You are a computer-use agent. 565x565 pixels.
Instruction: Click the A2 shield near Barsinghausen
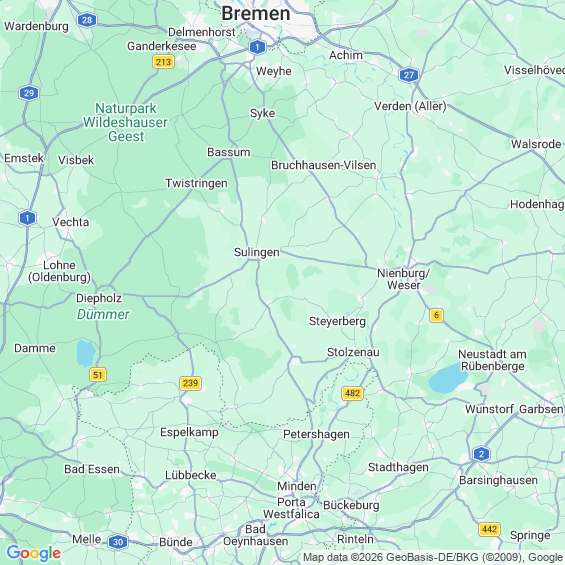tap(481, 454)
